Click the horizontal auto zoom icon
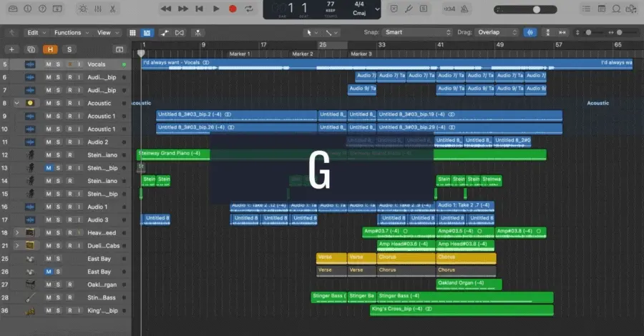The image size is (644, 336). tap(562, 32)
